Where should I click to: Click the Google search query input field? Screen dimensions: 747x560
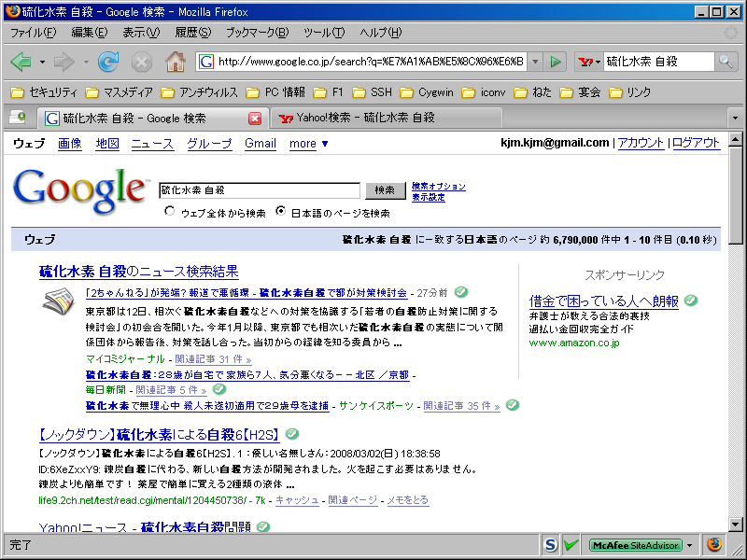click(x=260, y=190)
